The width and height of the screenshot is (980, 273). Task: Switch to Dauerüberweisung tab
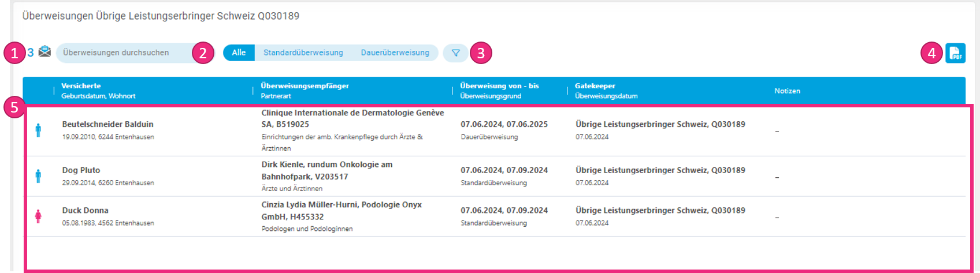click(395, 53)
